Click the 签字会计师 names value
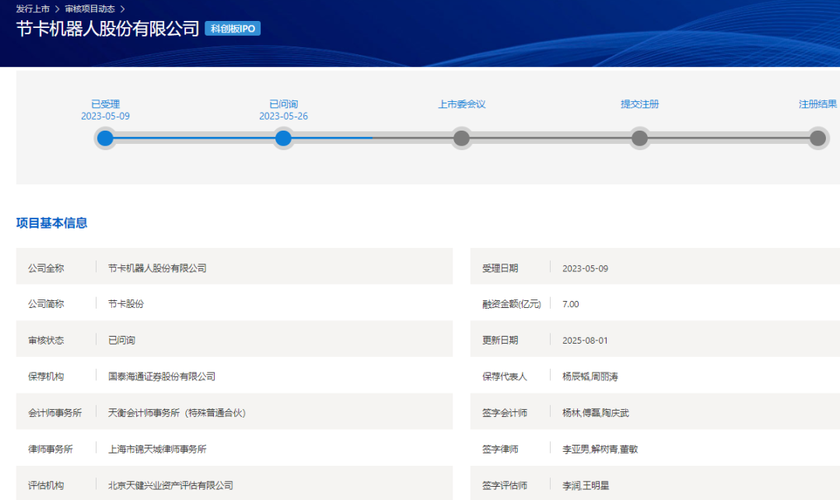 point(595,413)
